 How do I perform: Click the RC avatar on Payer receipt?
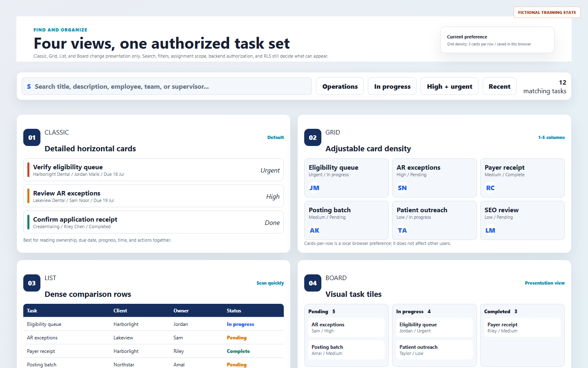pos(490,188)
